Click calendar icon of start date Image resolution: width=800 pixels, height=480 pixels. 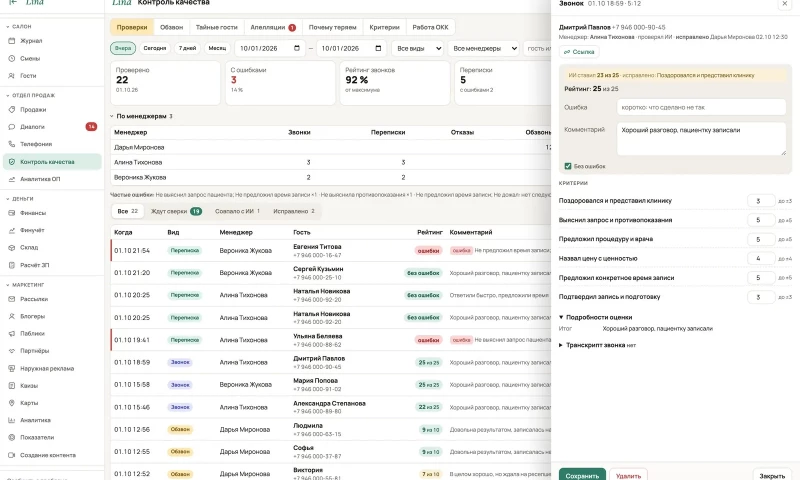coord(297,48)
